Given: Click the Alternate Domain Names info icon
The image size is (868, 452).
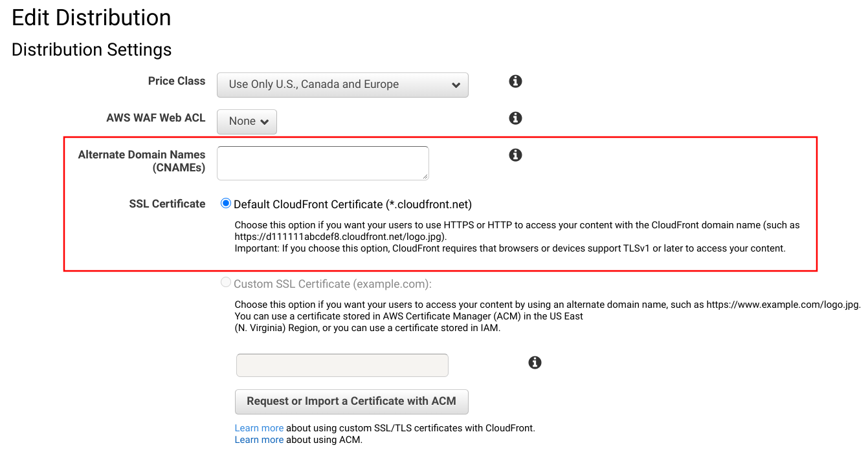Looking at the screenshot, I should (x=515, y=155).
